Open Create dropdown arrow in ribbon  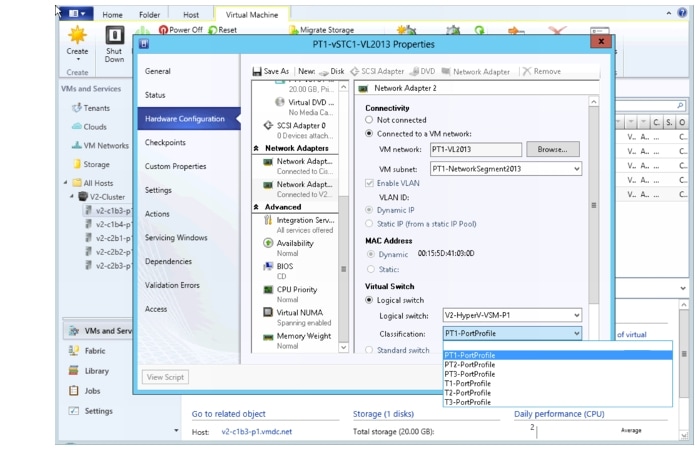[x=78, y=59]
